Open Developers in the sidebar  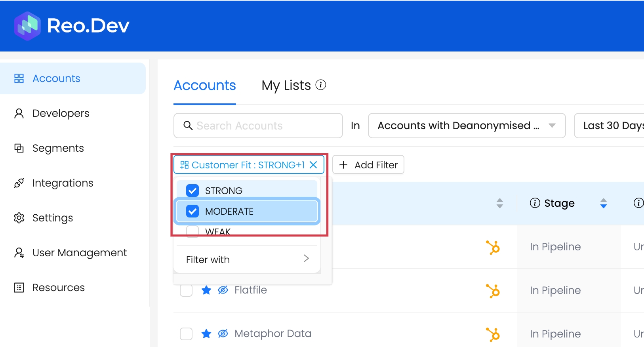[x=61, y=113]
